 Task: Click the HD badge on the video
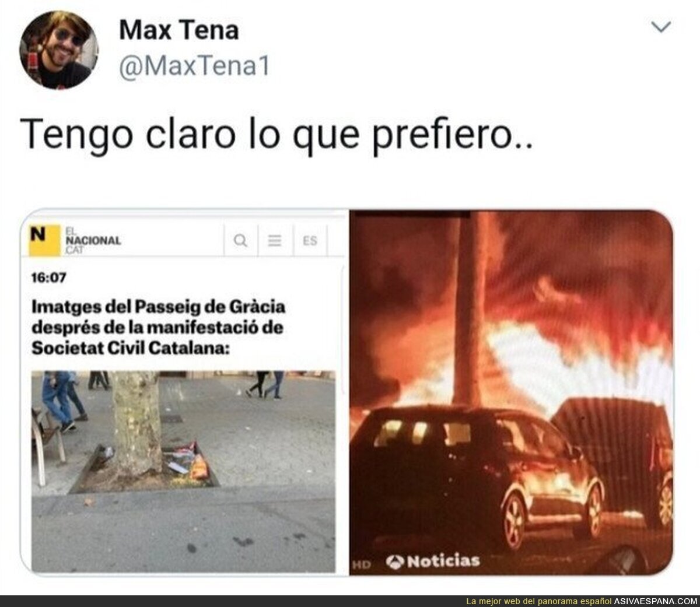(x=362, y=564)
